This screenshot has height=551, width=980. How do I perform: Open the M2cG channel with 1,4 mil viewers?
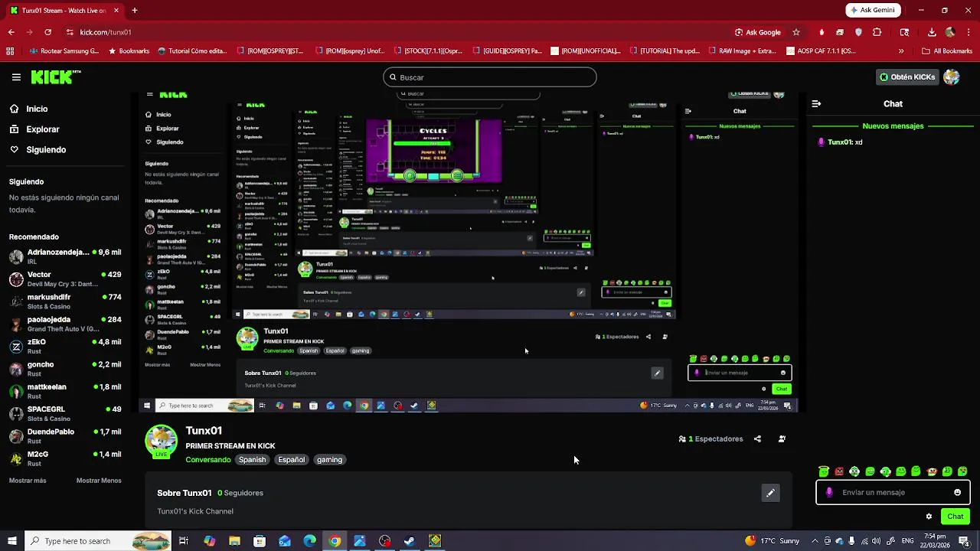tap(65, 458)
